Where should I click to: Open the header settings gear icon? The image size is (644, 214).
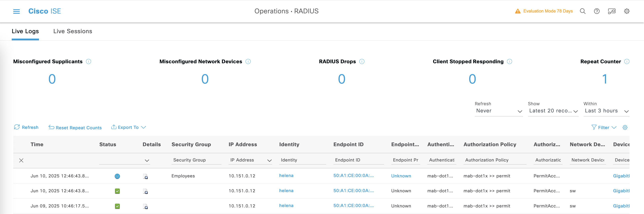(x=627, y=11)
